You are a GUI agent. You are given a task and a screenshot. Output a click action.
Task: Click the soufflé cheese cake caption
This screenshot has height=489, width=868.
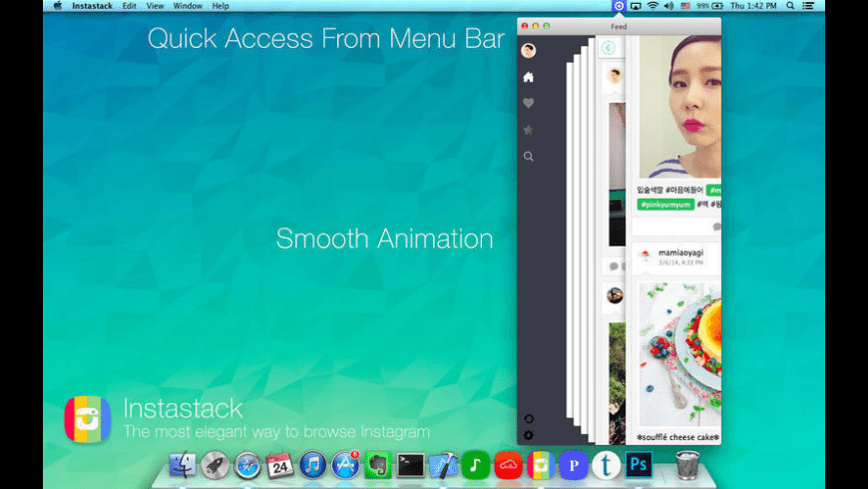tap(678, 437)
